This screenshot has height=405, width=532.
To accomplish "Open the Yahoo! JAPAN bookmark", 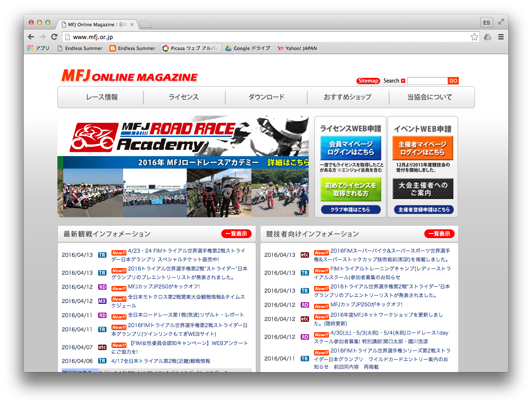I will pos(297,48).
